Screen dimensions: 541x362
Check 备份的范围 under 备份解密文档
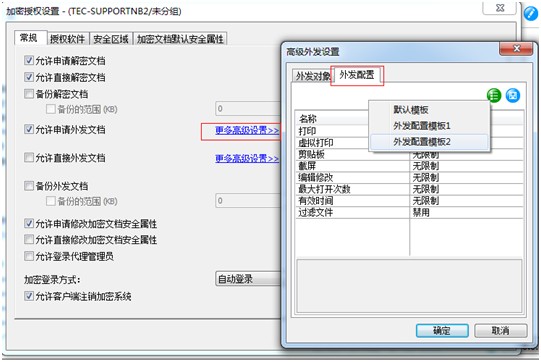(51, 109)
